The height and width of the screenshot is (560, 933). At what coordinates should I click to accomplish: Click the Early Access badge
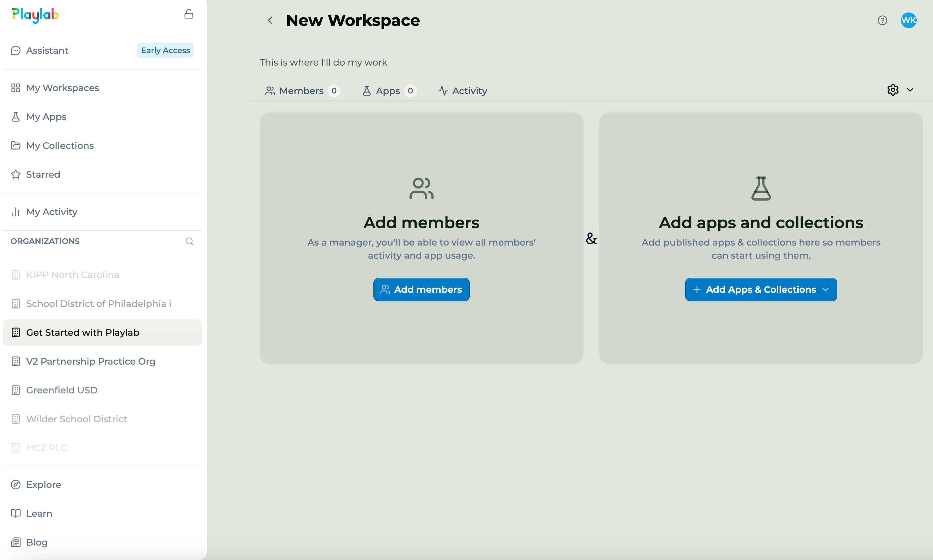pyautogui.click(x=165, y=50)
